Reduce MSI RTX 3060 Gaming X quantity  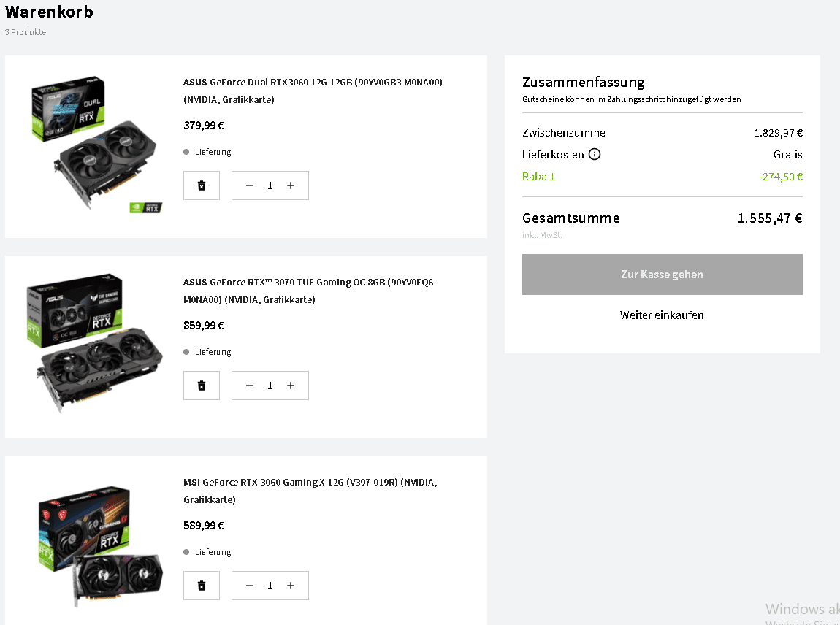250,586
